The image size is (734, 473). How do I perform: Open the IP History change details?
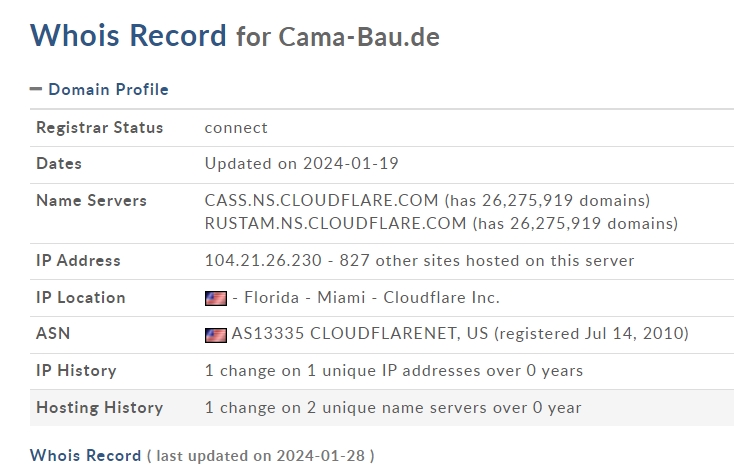394,370
